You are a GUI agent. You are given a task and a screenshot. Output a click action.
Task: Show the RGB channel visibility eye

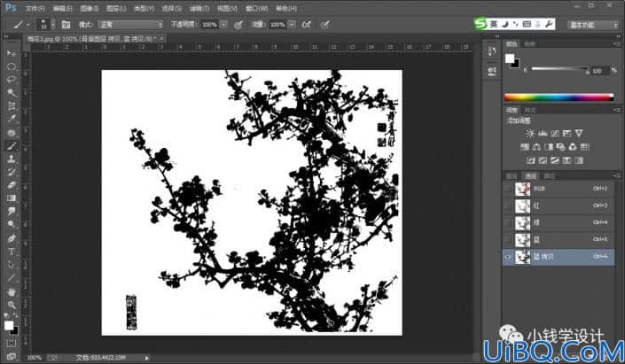[508, 189]
